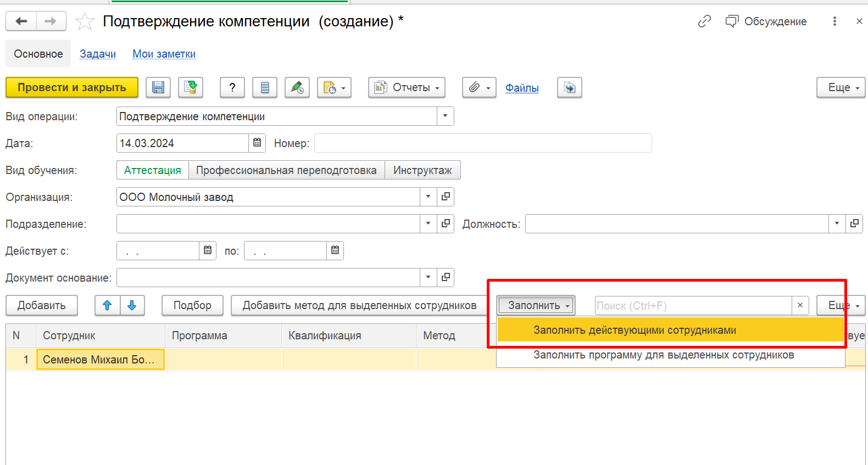Click the Добавить button above the table
Screen dimensions: 868x465
[42, 306]
